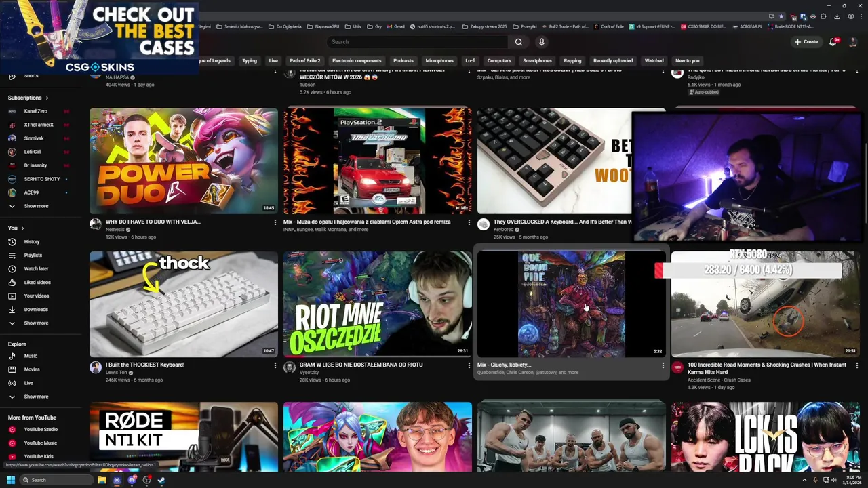Open YouTube Music link

click(x=40, y=443)
